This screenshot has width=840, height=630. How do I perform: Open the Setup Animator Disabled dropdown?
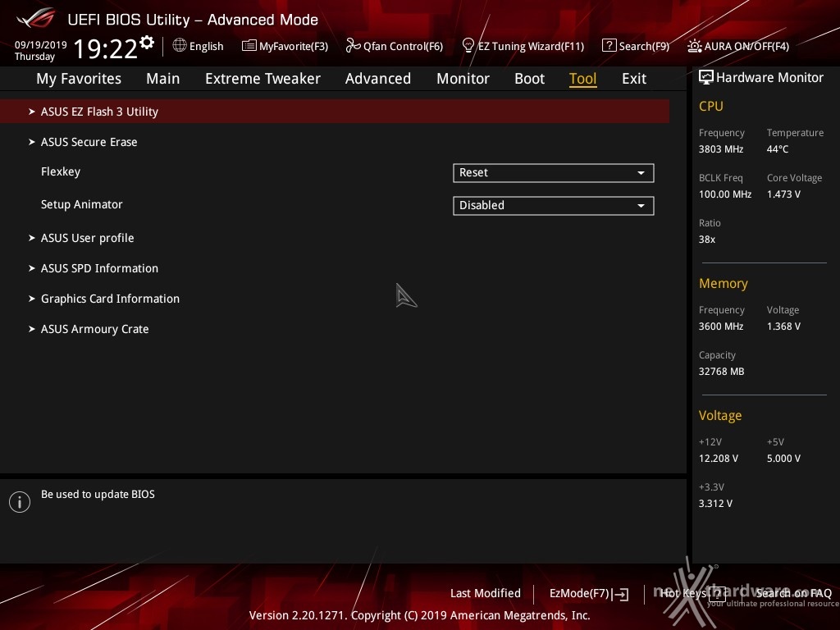[554, 206]
